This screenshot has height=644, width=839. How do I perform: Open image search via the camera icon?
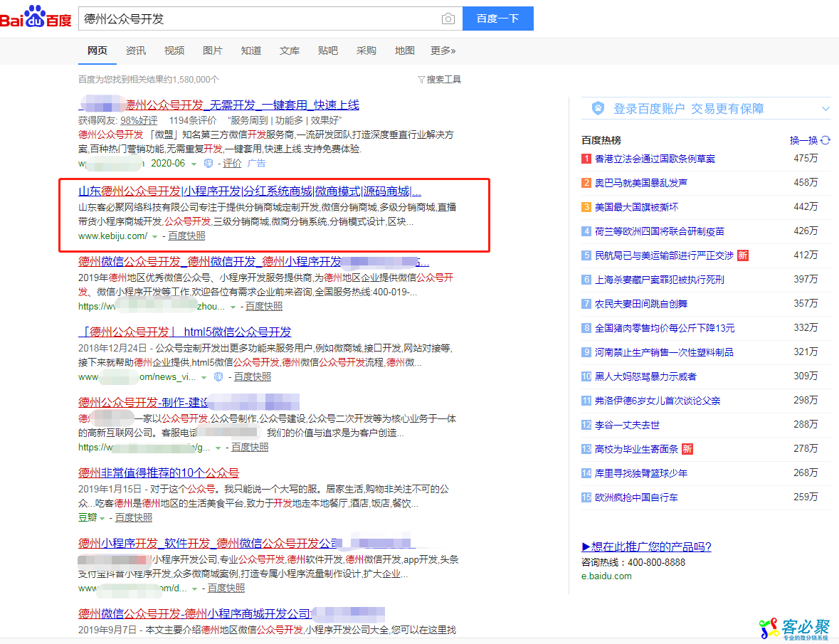pos(448,19)
